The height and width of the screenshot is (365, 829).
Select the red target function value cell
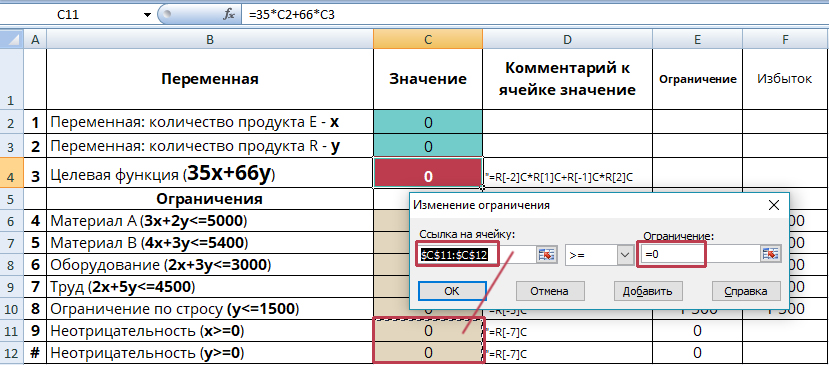coord(428,172)
